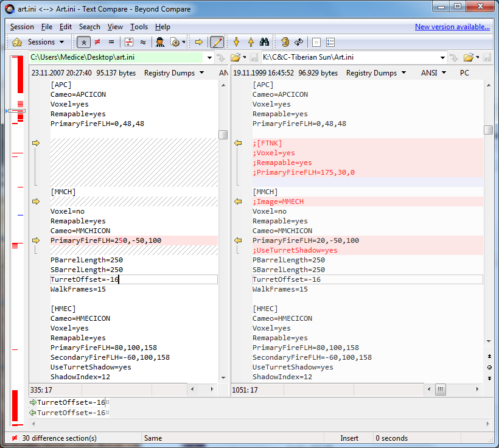Viewport: 499px width, 448px height.
Task: Toggle line numbers list icon
Action: [330, 42]
